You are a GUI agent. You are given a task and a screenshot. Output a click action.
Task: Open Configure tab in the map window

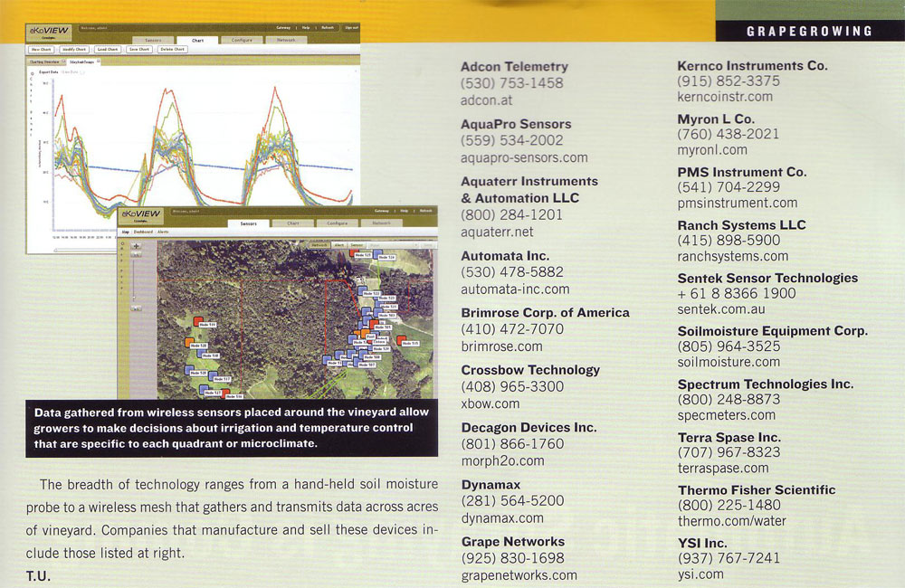coord(337,223)
